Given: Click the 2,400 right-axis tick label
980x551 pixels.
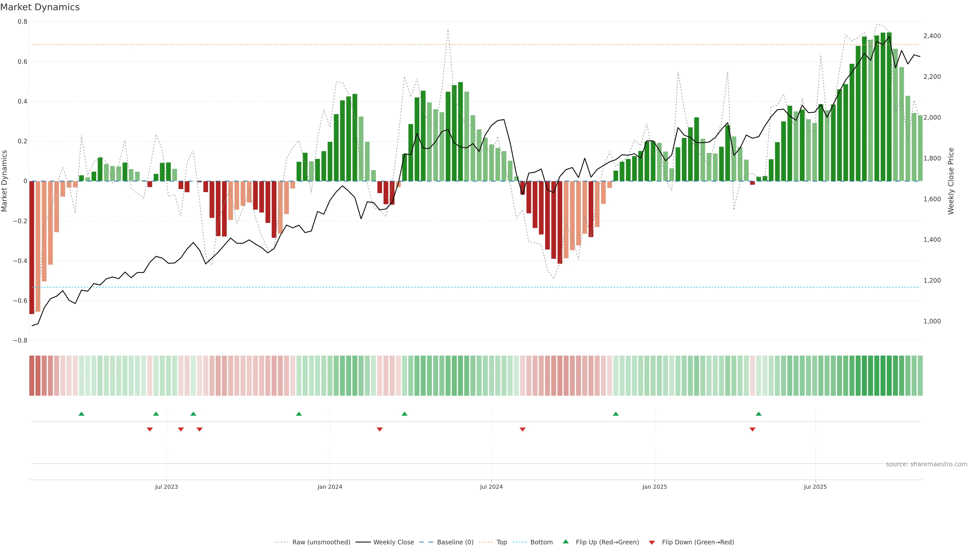Looking at the screenshot, I should coord(932,36).
